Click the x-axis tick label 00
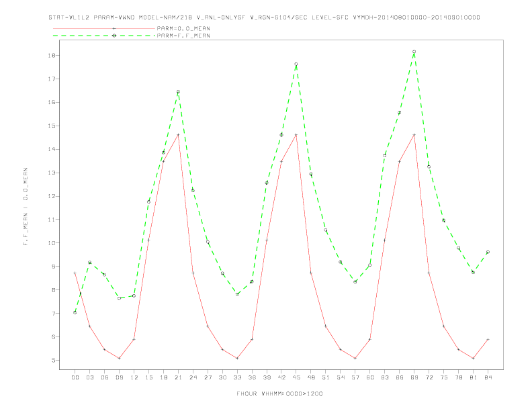Viewport: 532px width, 411px height. 75,377
